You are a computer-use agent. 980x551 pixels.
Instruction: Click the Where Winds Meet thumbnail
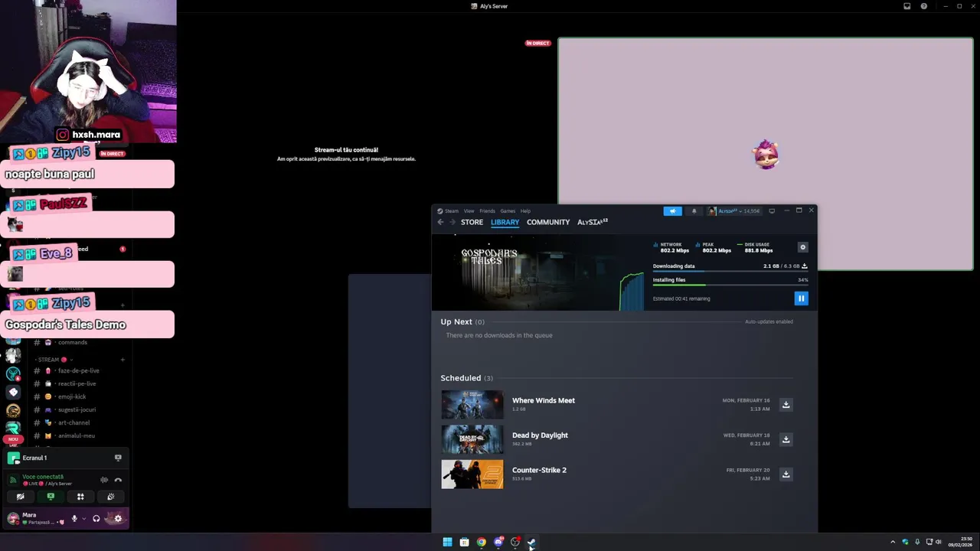pos(472,405)
